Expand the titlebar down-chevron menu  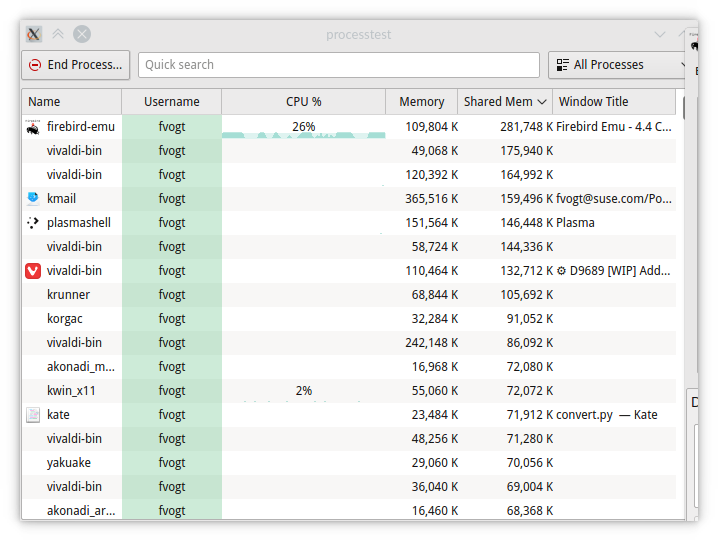click(x=660, y=34)
